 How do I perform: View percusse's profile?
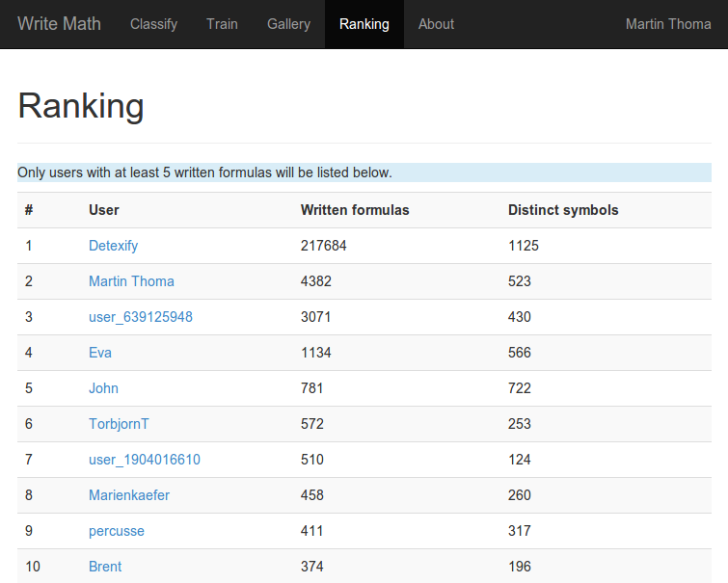tap(116, 531)
